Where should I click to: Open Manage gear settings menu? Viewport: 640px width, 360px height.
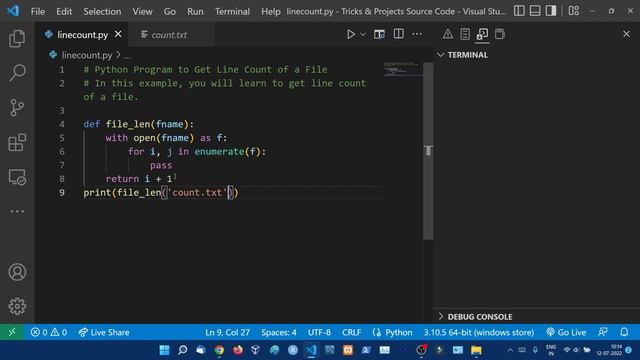17,306
